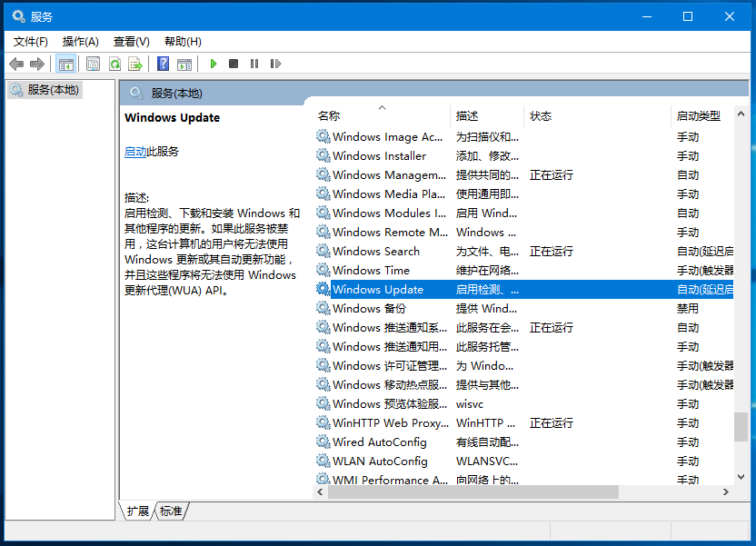Click 服务(本地) header of details pane

[176, 94]
